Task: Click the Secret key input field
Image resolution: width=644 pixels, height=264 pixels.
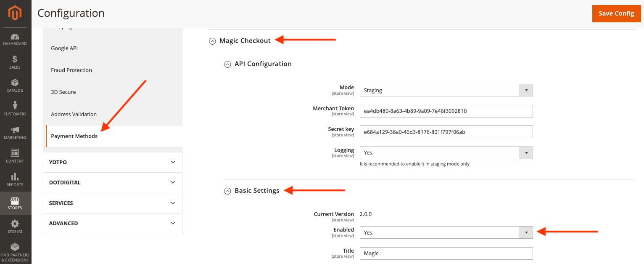Action: (446, 132)
